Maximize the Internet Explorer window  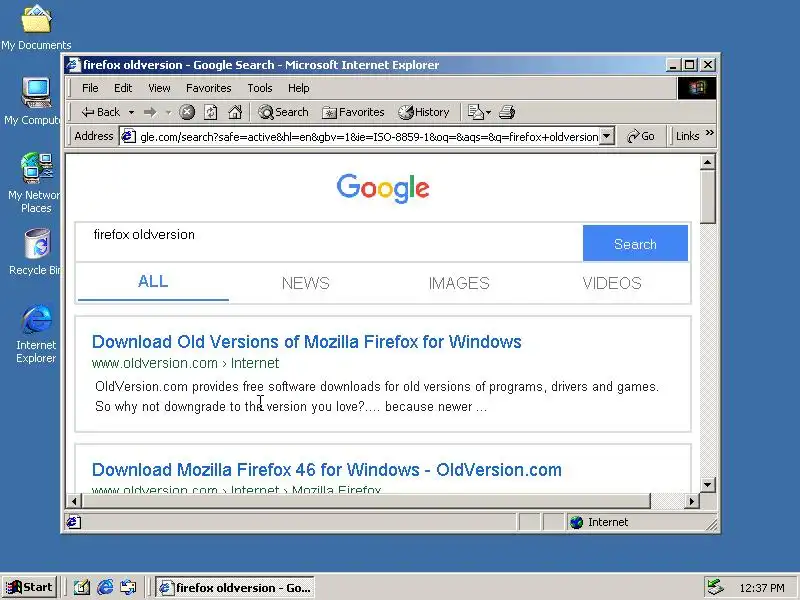click(x=690, y=65)
